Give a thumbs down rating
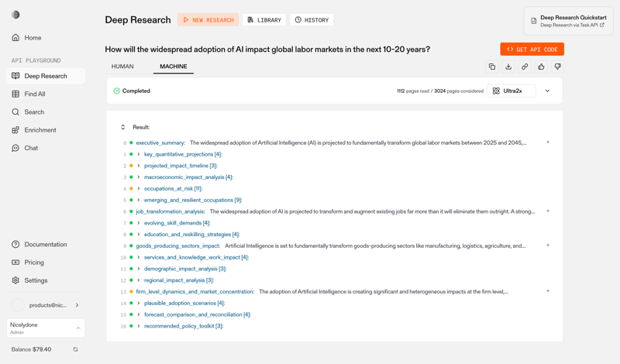The height and width of the screenshot is (364, 620). [557, 67]
